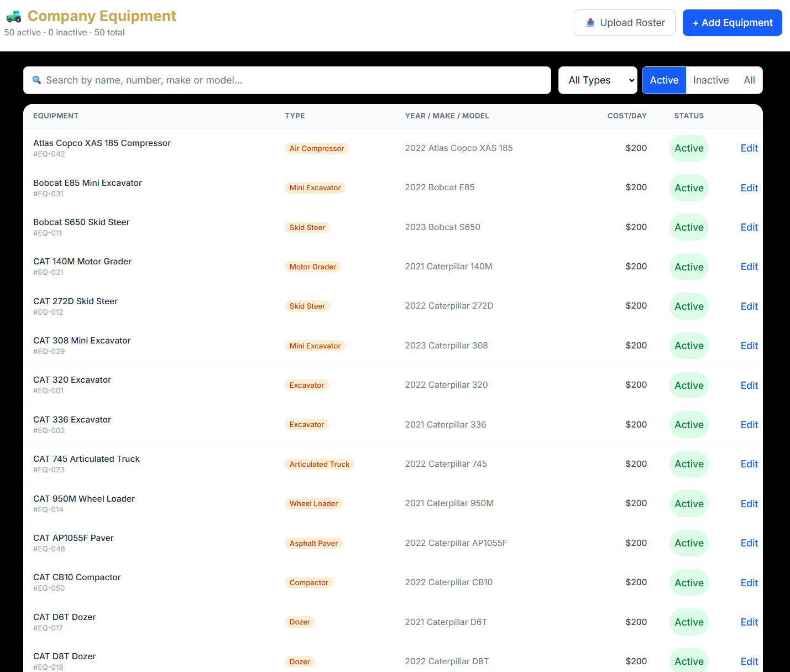Click the tractor icon beside Company Equipment
The height and width of the screenshot is (672, 790).
[14, 17]
